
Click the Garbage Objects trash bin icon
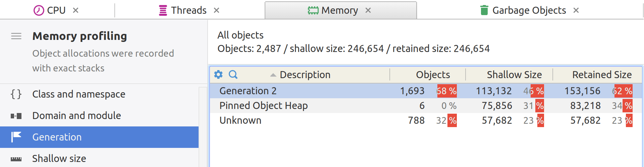pyautogui.click(x=484, y=10)
